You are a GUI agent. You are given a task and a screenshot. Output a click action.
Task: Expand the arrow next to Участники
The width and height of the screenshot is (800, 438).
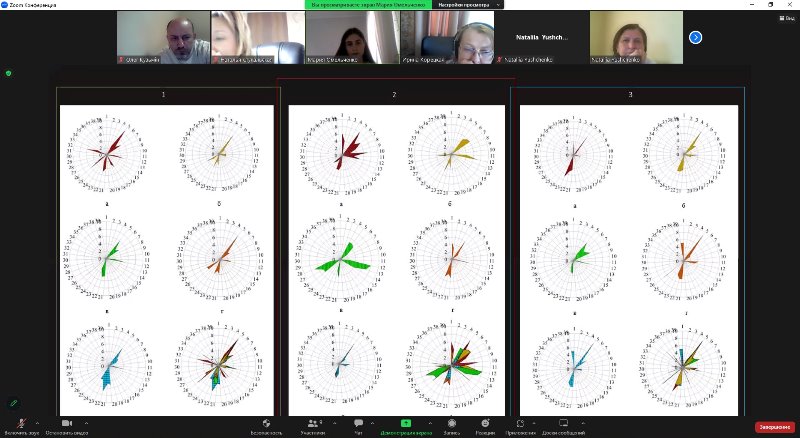point(334,423)
